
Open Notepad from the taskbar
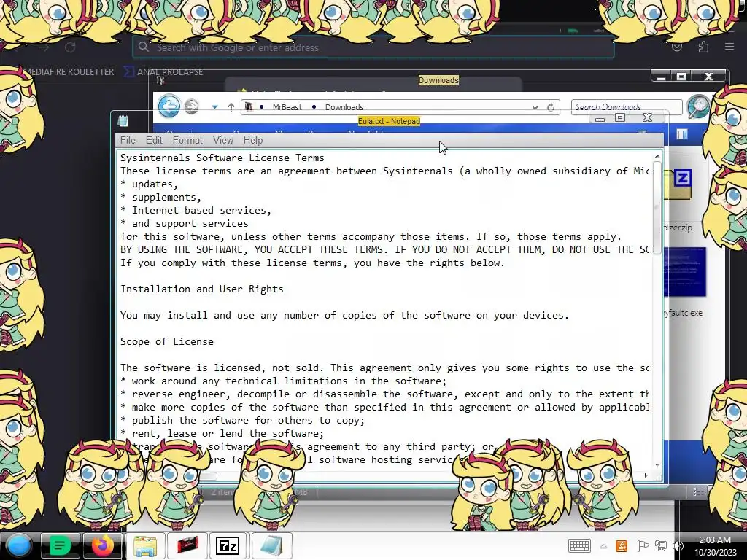271,545
